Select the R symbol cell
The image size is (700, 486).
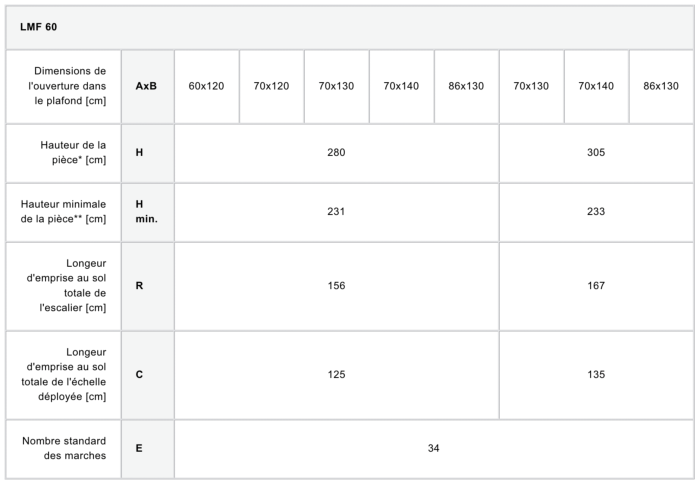point(140,285)
